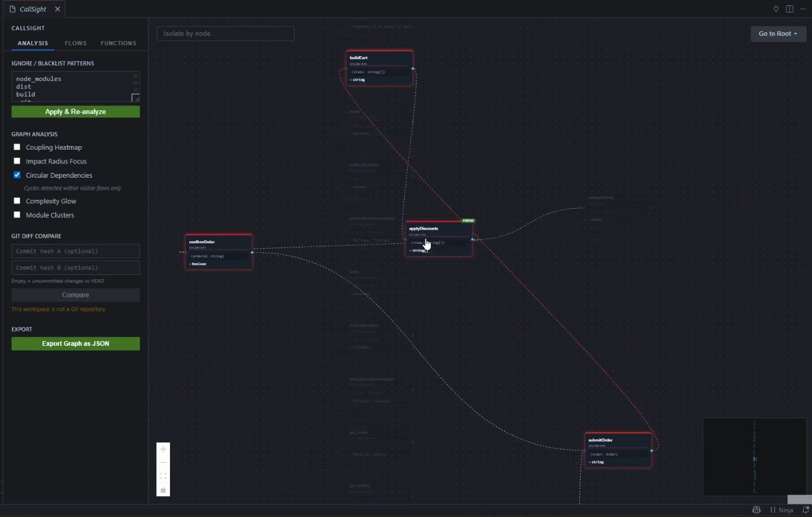Image resolution: width=812 pixels, height=517 pixels.
Task: Click the CALLSIGHT panel title
Action: coord(28,28)
